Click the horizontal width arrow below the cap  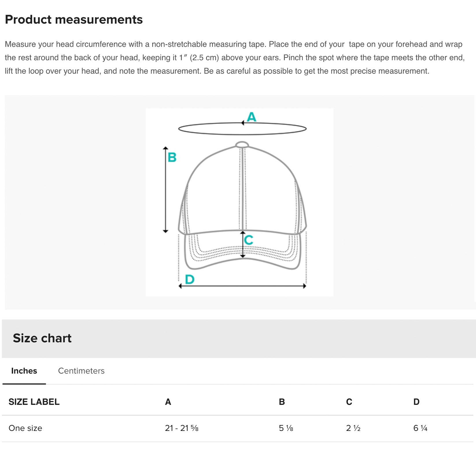[x=242, y=286]
